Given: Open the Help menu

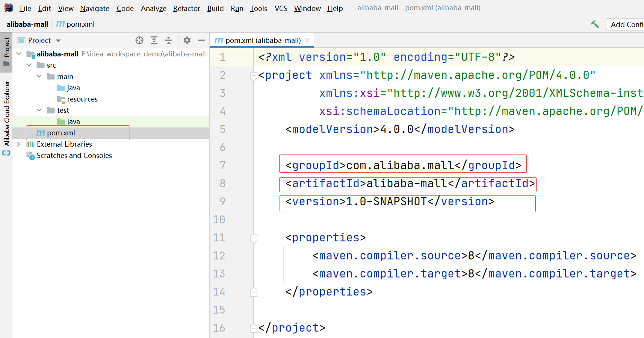Looking at the screenshot, I should click(x=335, y=8).
